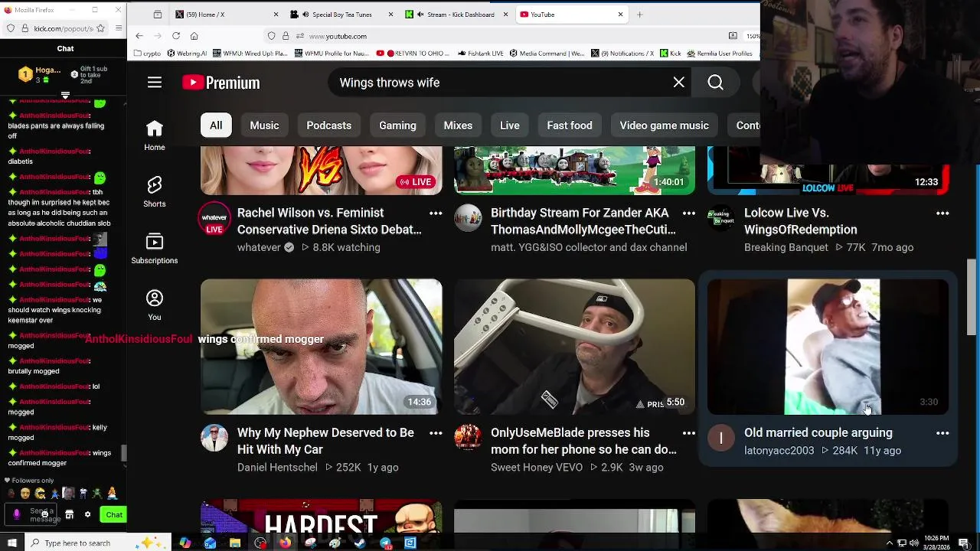Select the Video game music filter chip
Screen dimensions: 980x551
(x=664, y=126)
